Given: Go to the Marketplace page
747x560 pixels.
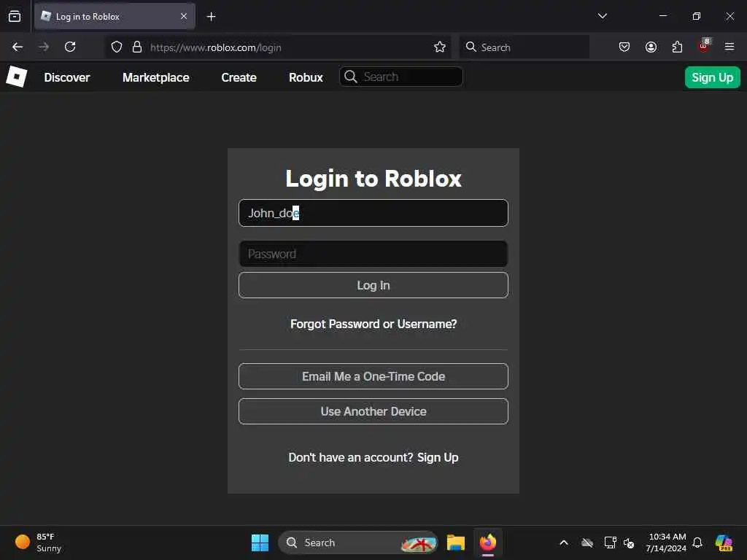Looking at the screenshot, I should coord(156,77).
